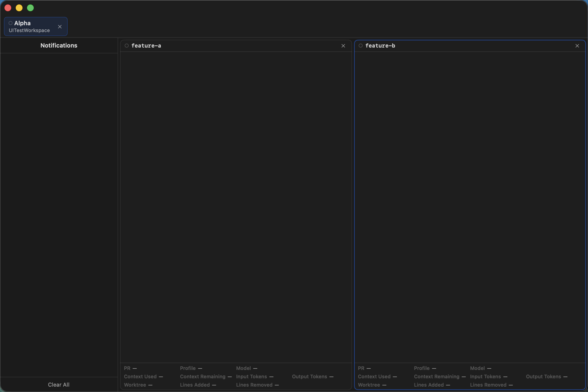Click Output Tokens in feature-a footer
The width and height of the screenshot is (588, 392).
click(309, 377)
